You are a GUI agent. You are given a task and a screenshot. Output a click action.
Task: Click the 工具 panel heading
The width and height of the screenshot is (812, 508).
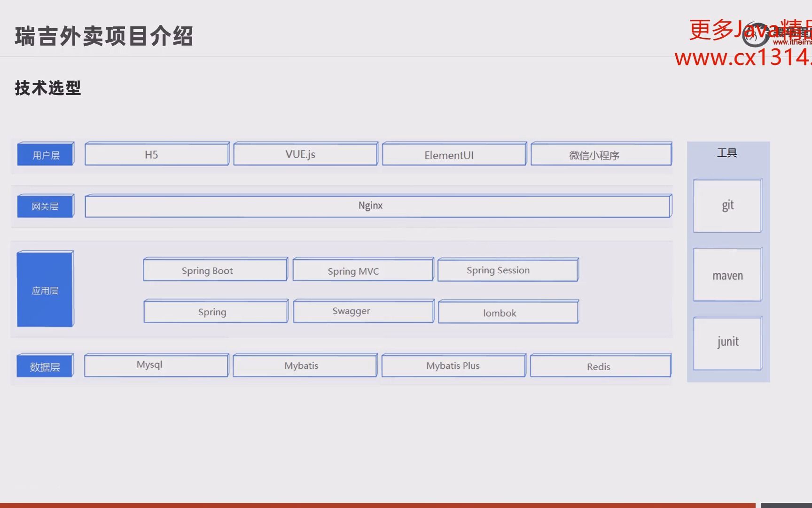[727, 153]
